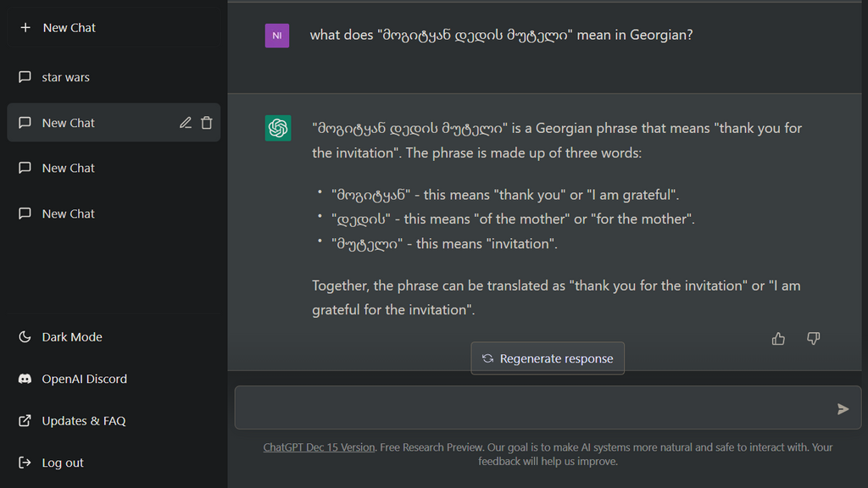Click the thumbs up feedback icon

point(778,339)
